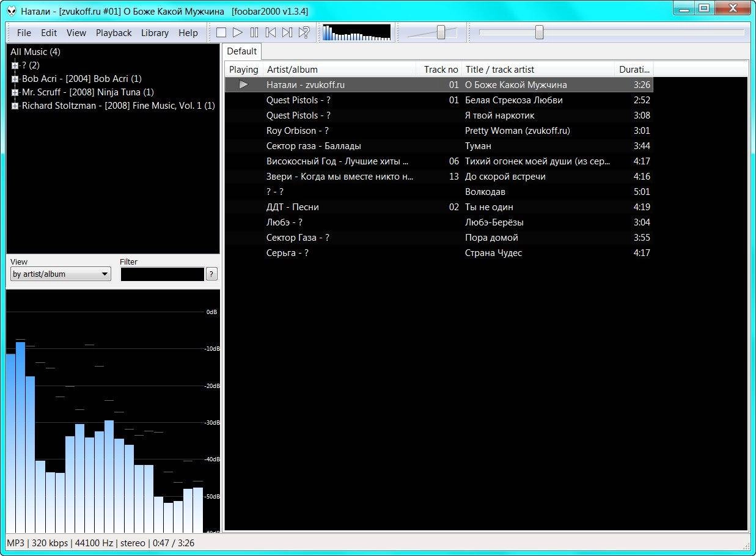Sort by Artist/album column header
Screen dimensions: 756x556
[340, 70]
